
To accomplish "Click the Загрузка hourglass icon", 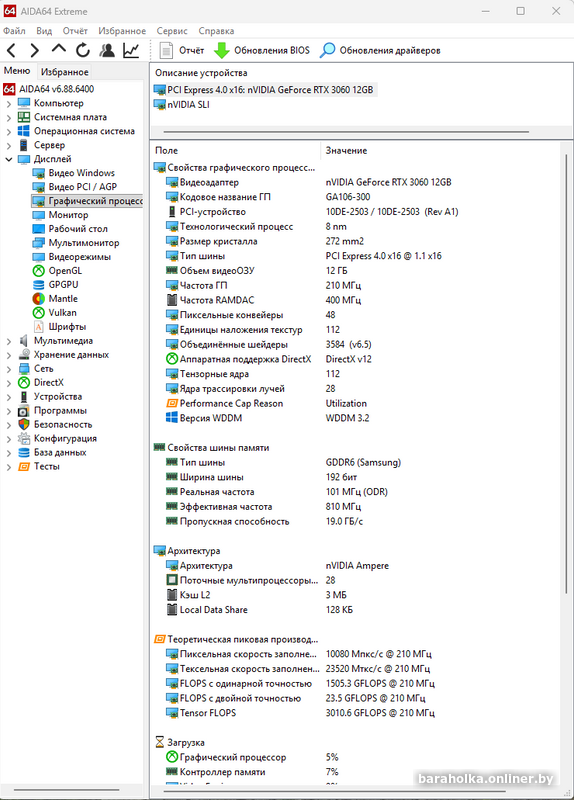I will 160,742.
